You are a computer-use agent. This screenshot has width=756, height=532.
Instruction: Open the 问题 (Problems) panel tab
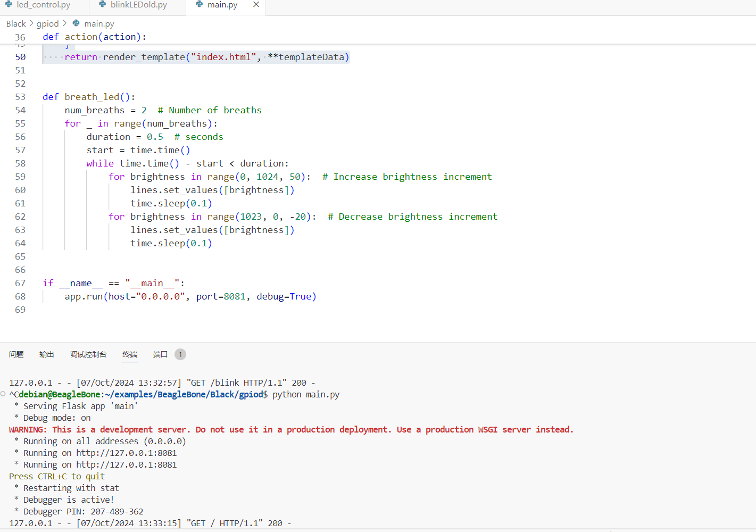(16, 354)
